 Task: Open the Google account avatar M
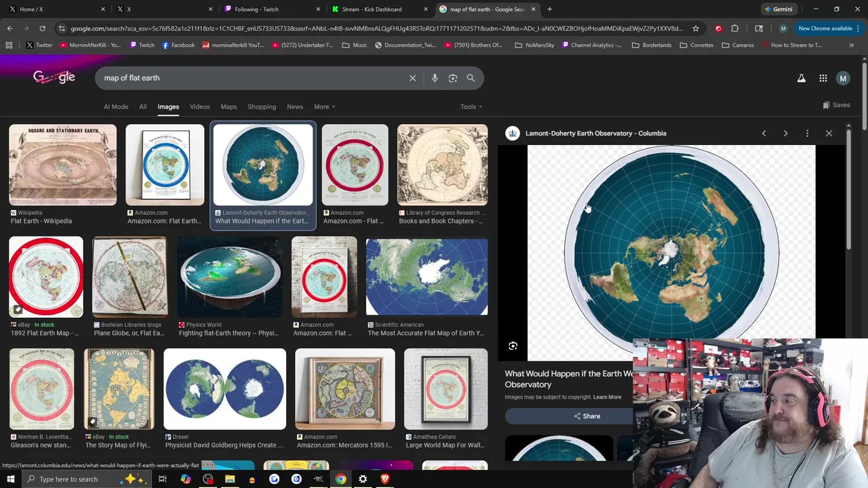843,78
